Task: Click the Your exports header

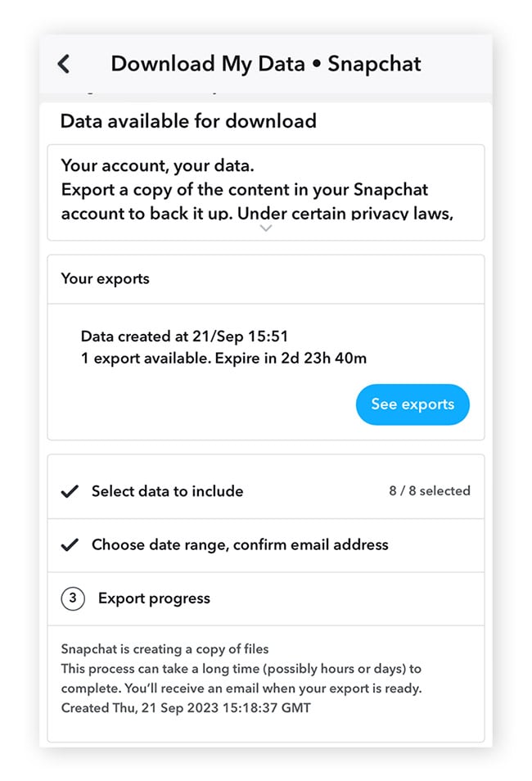Action: (x=106, y=278)
